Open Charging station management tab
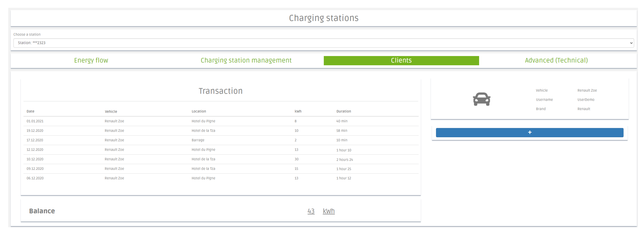 pos(246,60)
